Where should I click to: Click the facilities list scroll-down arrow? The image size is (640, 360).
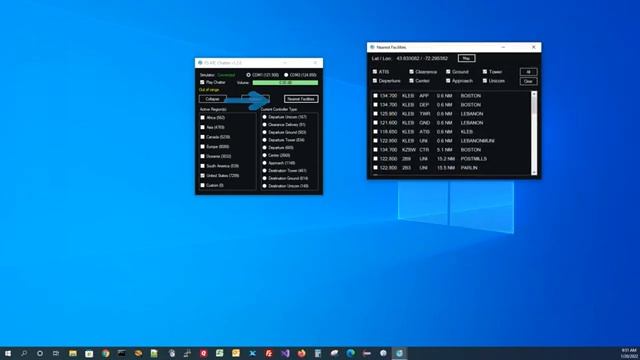534,173
